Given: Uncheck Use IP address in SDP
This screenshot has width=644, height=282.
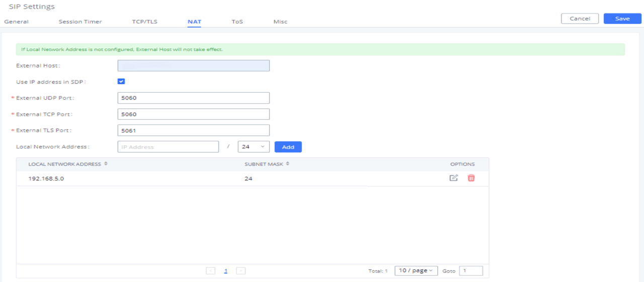Looking at the screenshot, I should tap(121, 82).
